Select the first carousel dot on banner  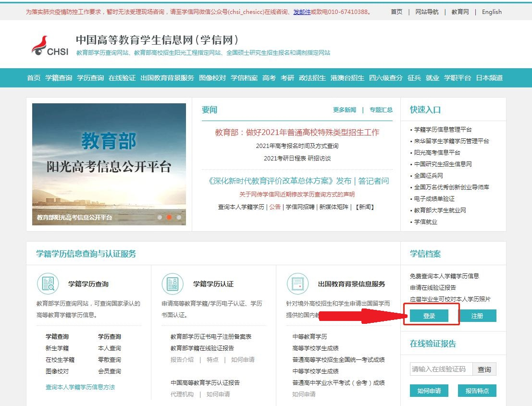[x=160, y=217]
